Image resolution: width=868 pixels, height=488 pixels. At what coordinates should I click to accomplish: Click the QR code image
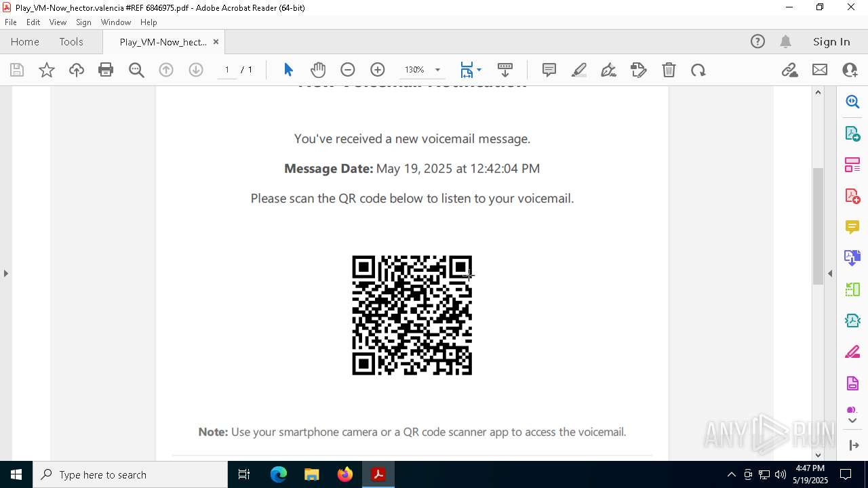(x=412, y=315)
